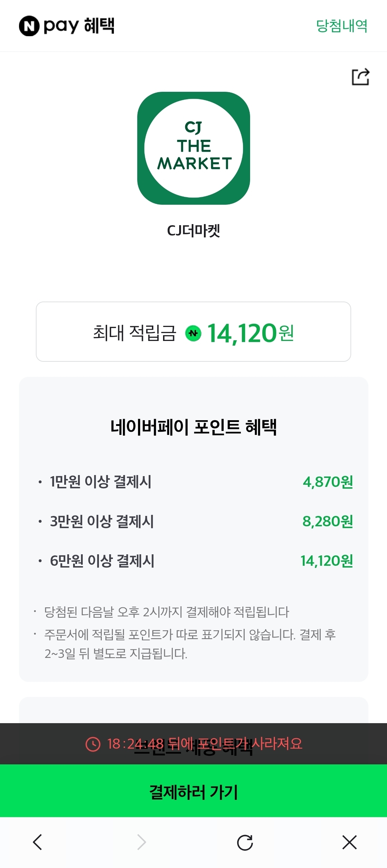Viewport: 387px width, 868px height.
Task: Tap the CJ더마켓 store name
Action: [x=193, y=231]
